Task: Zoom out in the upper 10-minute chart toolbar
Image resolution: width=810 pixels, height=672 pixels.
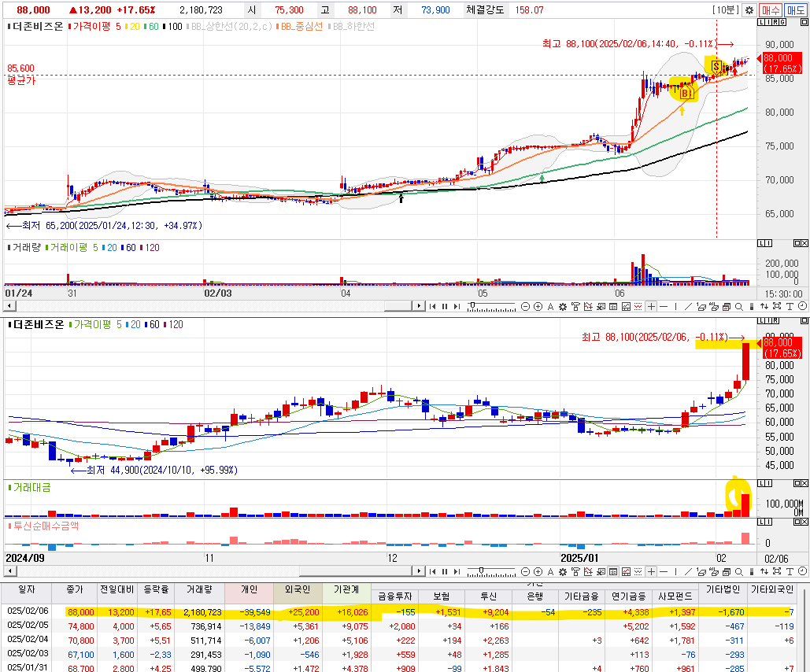Action: tap(525, 306)
